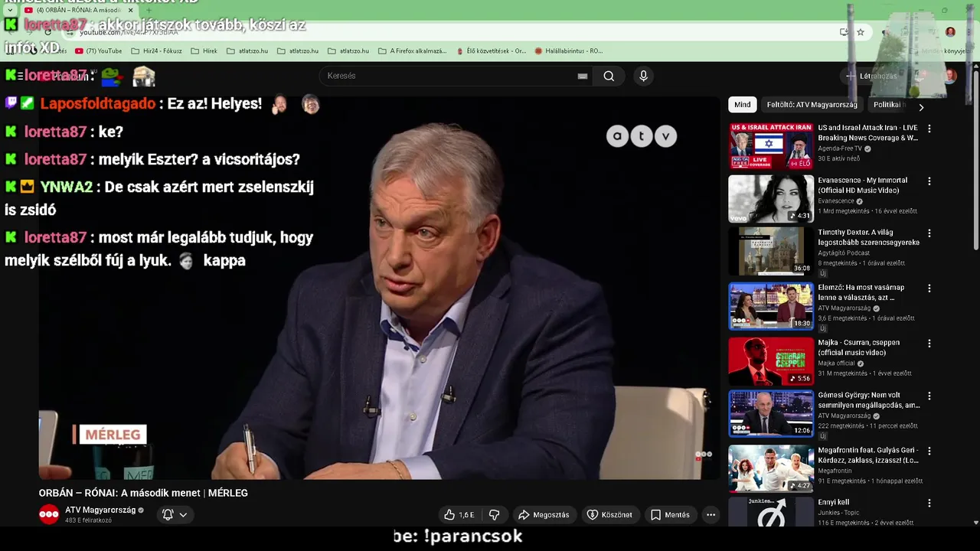Click the 483 E feliratkozó subscriber count
Screen dimensions: 980x551
(x=88, y=520)
